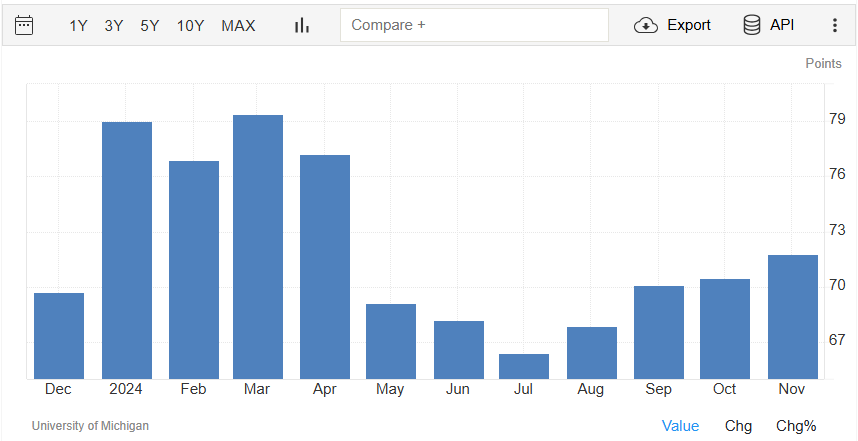Open the calendar date picker icon
Viewport: 858px width, 441px height.
tap(24, 25)
